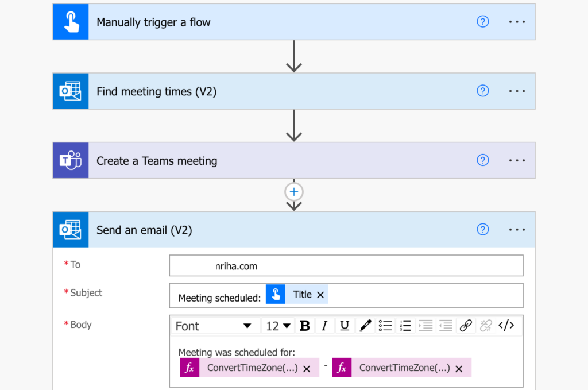Screen dimensions: 588x390
Task: Apply italic formatting in the body editor
Action: 324,326
